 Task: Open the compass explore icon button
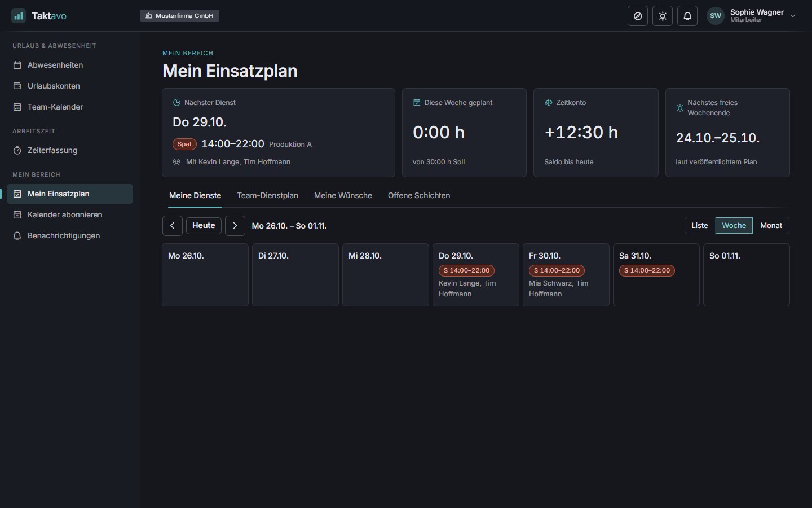(x=638, y=16)
